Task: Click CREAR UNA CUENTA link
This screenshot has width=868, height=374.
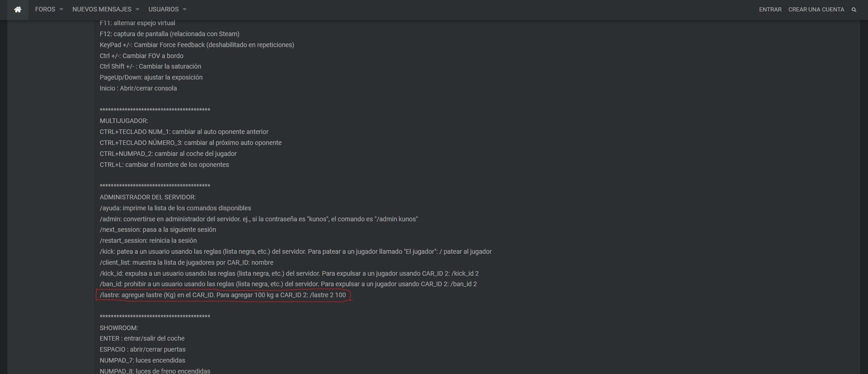Action: pos(816,9)
